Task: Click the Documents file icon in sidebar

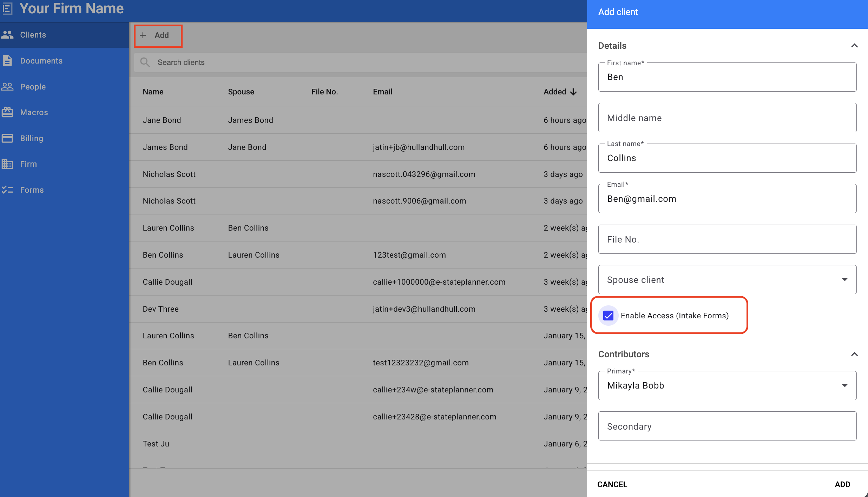Action: pos(7,61)
